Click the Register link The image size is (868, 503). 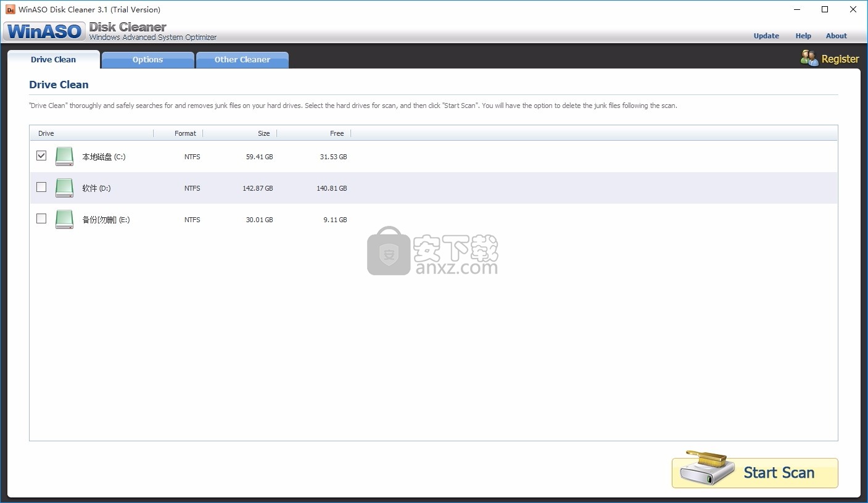coord(840,59)
